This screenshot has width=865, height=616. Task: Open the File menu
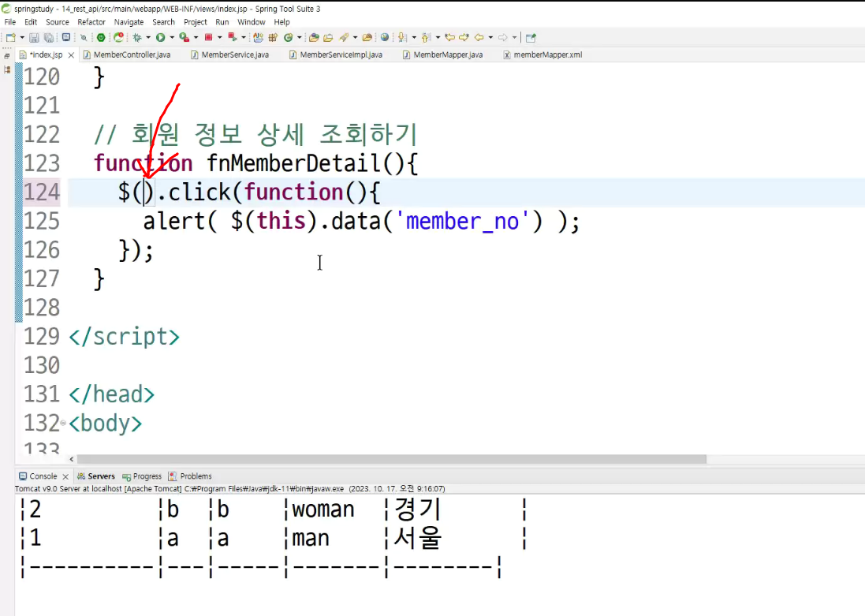pyautogui.click(x=10, y=22)
